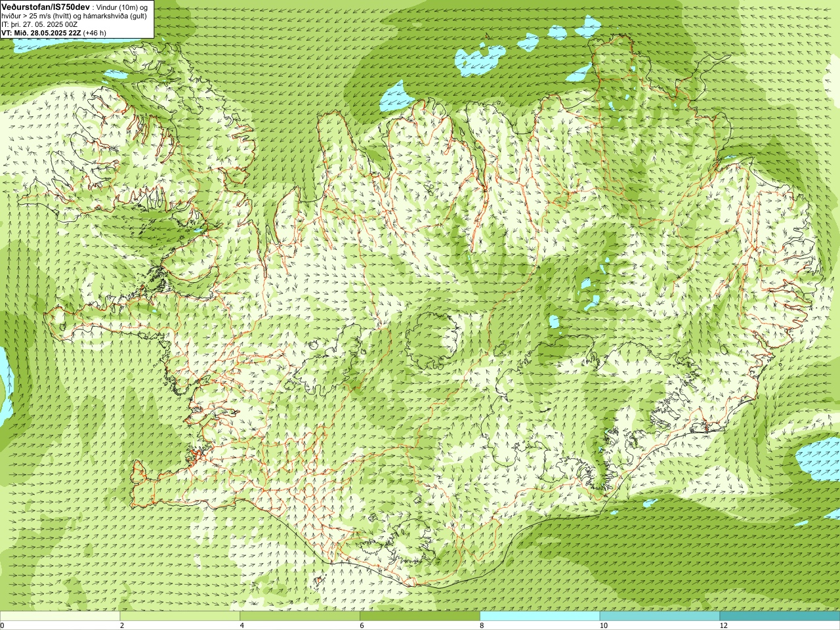Click the dark green 6–8 m/s legend swatch
840x630 pixels.
(420, 616)
